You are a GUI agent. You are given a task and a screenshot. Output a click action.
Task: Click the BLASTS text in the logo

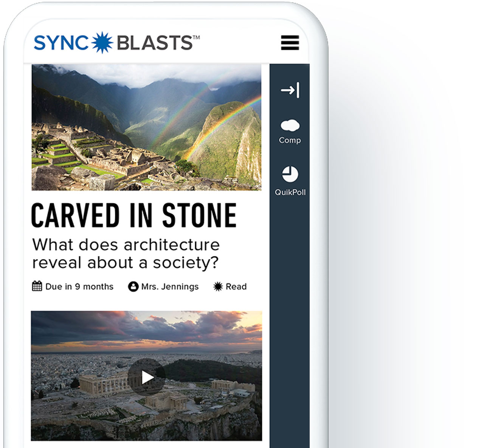click(x=154, y=43)
